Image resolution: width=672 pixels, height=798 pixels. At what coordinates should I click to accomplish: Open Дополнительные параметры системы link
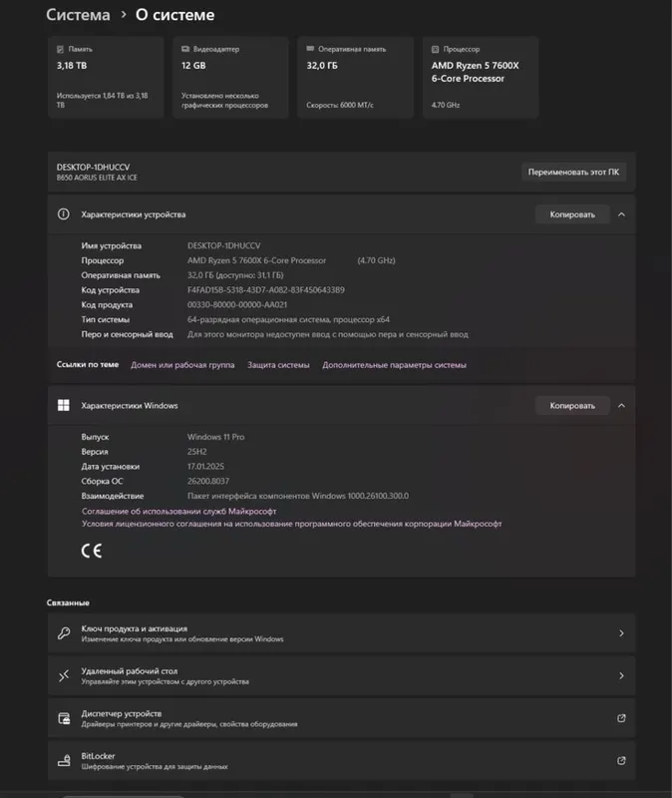coord(394,365)
